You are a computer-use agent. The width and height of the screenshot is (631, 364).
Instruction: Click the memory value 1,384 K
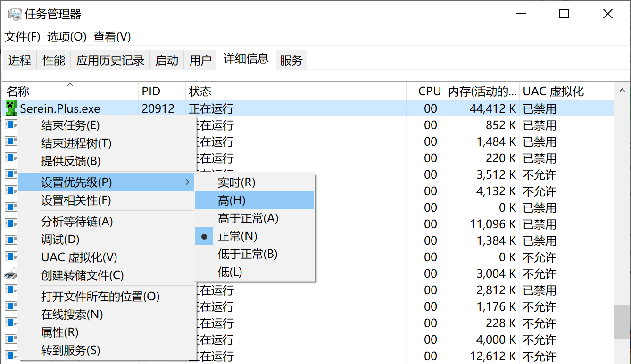click(x=497, y=241)
